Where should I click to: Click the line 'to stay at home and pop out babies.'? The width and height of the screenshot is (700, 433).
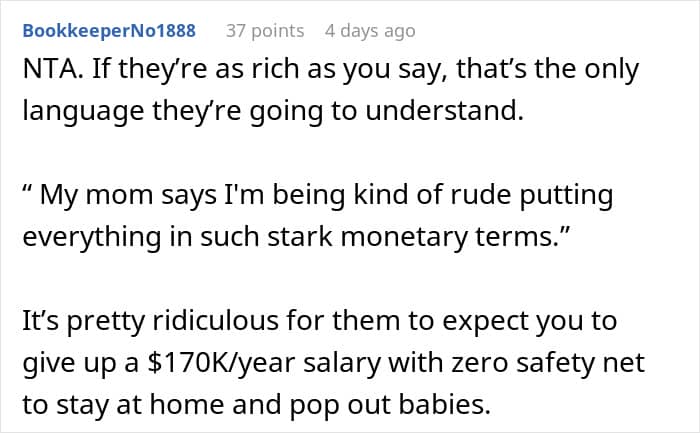pos(257,405)
